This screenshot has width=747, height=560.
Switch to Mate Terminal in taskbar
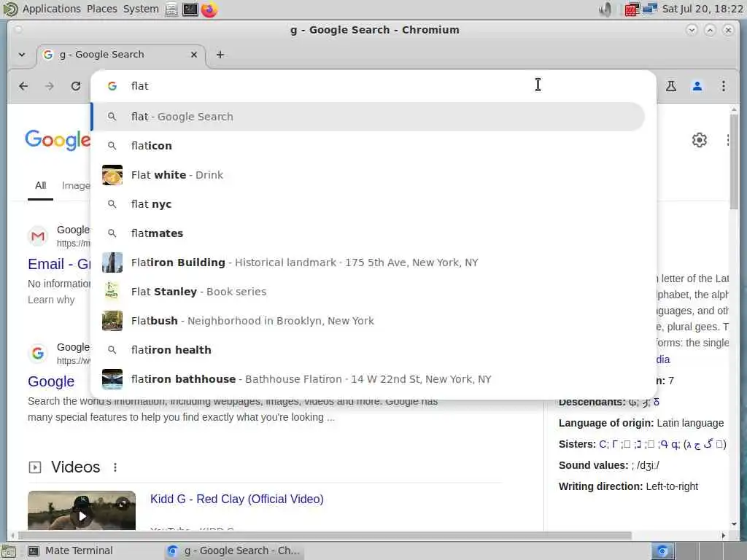(x=71, y=551)
